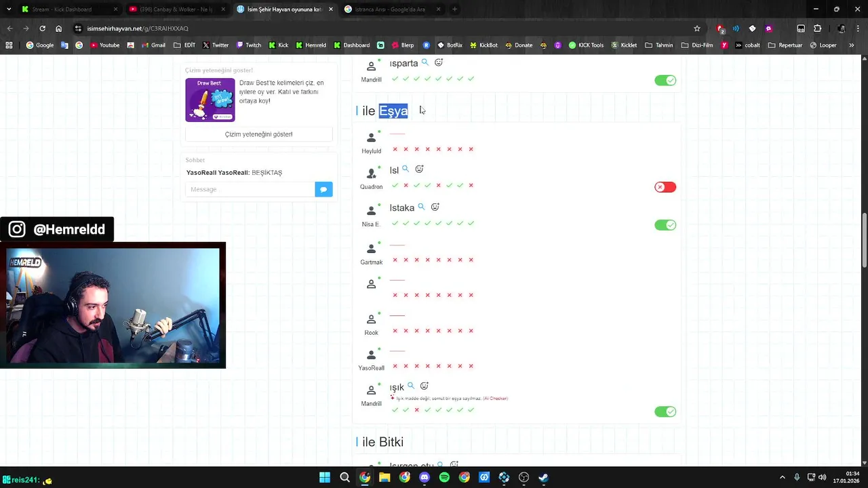The image size is (868, 488).
Task: Add emoji reaction to Istaka answer
Action: point(435,207)
